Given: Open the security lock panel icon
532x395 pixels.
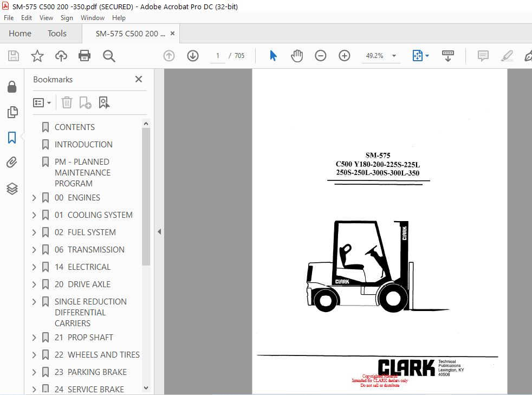Looking at the screenshot, I should (12, 87).
